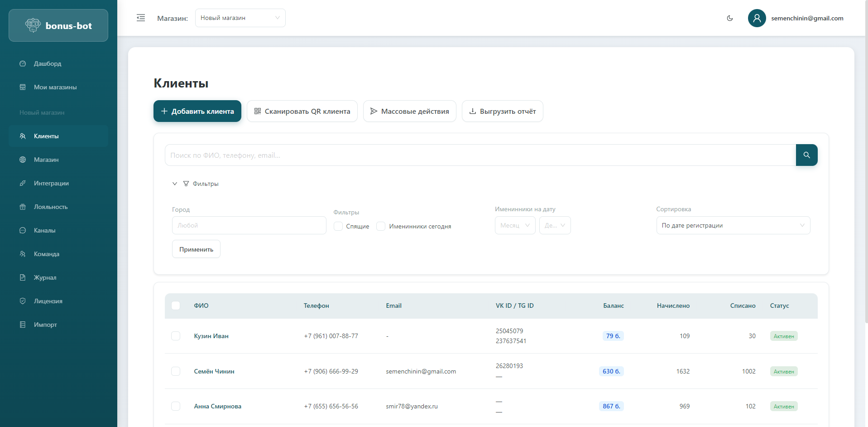868x427 pixels.
Task: Collapse the Фильтры section
Action: (175, 184)
